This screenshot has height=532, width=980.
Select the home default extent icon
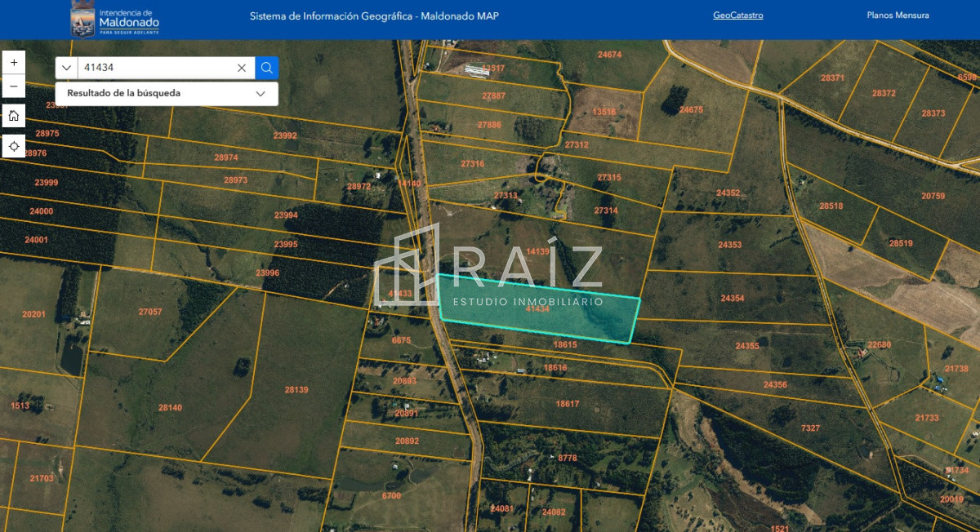(13, 116)
